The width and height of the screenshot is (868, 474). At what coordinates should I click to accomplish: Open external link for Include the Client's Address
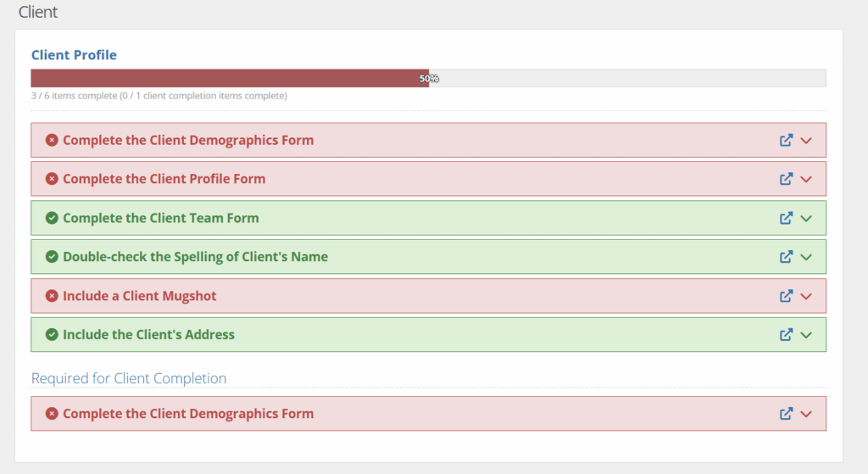786,335
